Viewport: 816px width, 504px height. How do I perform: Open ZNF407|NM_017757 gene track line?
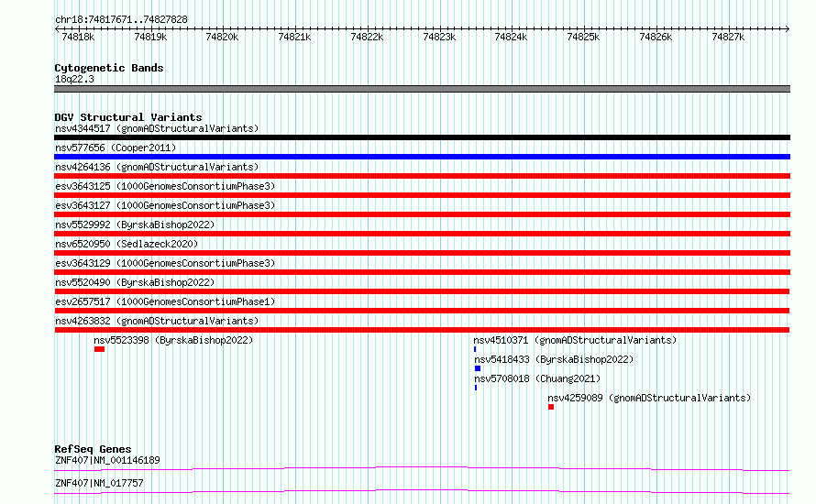(x=422, y=491)
